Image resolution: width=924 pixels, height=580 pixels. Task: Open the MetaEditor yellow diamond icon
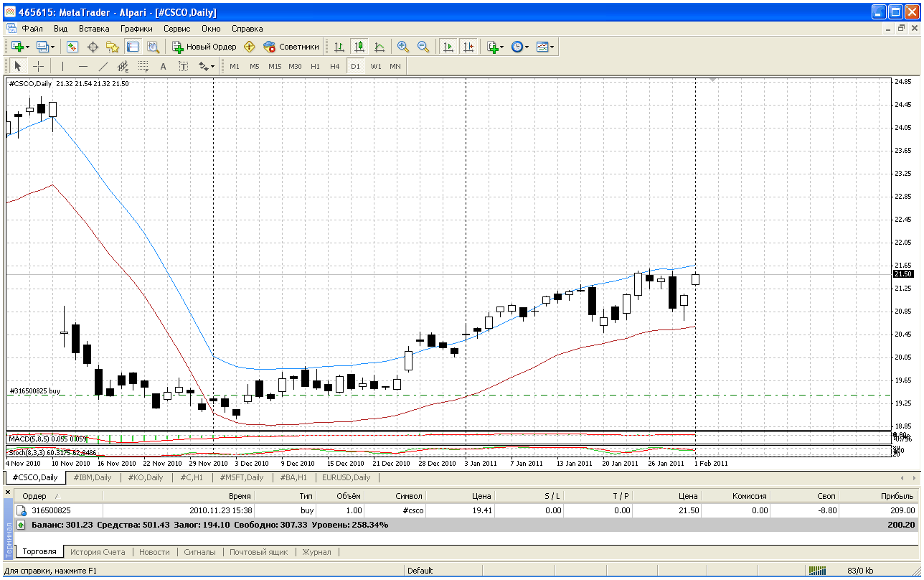(x=250, y=47)
